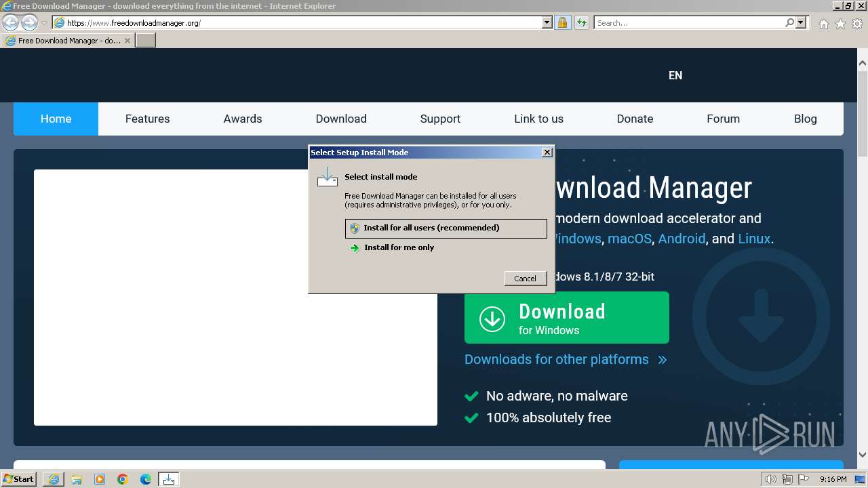Viewport: 868px width, 488px height.
Task: Click the page scrollbar up arrow
Action: point(862,63)
